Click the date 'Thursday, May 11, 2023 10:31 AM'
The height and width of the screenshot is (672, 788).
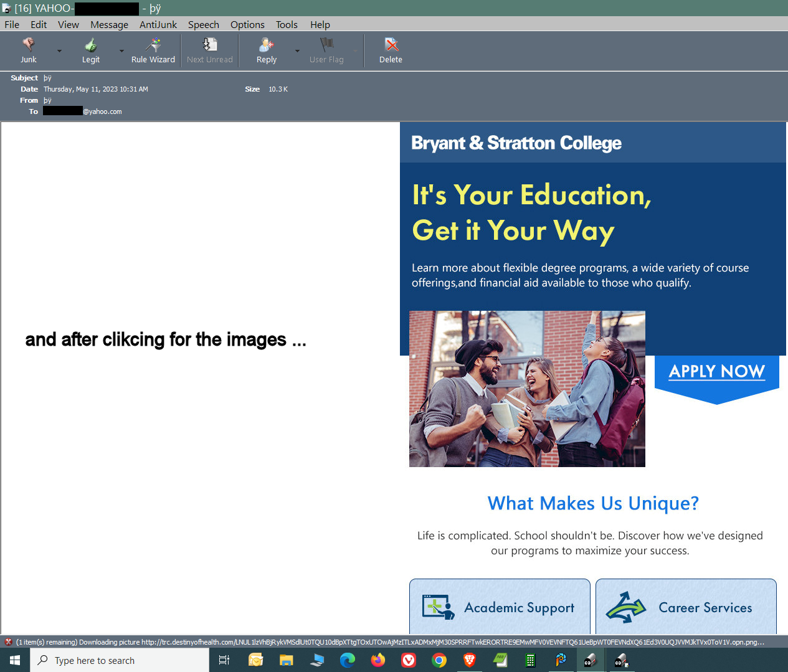pos(96,89)
